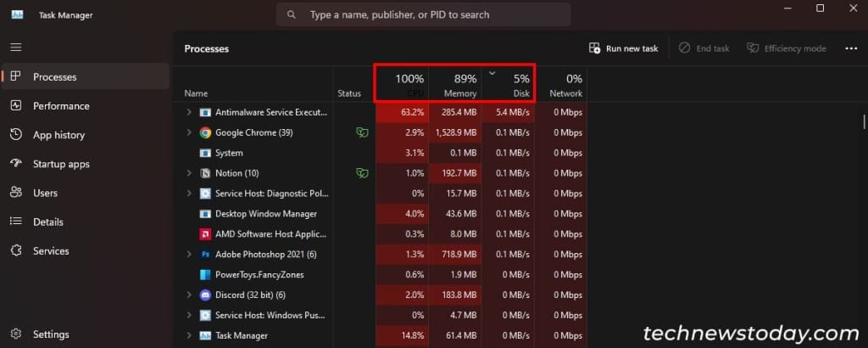Click the Google Chrome process icon
868x348 pixels.
pyautogui.click(x=205, y=132)
